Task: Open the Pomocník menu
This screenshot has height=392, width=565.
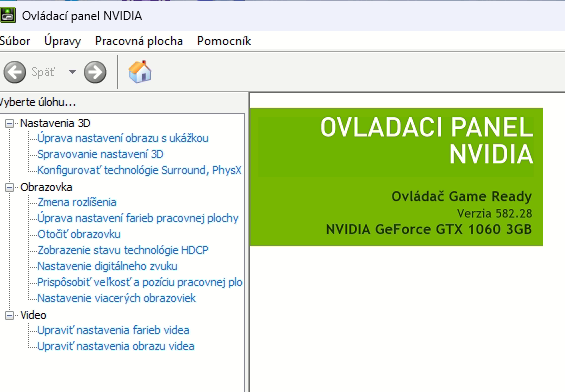Action: [x=224, y=41]
